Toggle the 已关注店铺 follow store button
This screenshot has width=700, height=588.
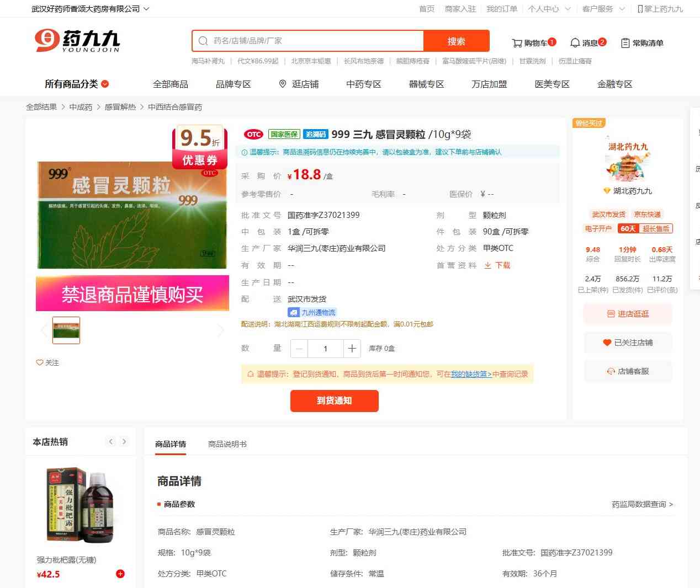point(628,343)
